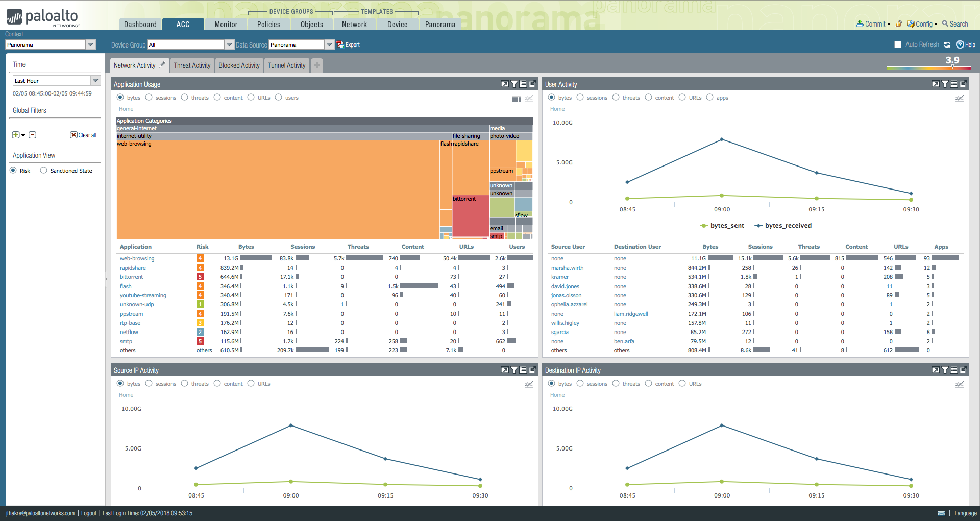Select users radio in Application Usage

click(279, 98)
